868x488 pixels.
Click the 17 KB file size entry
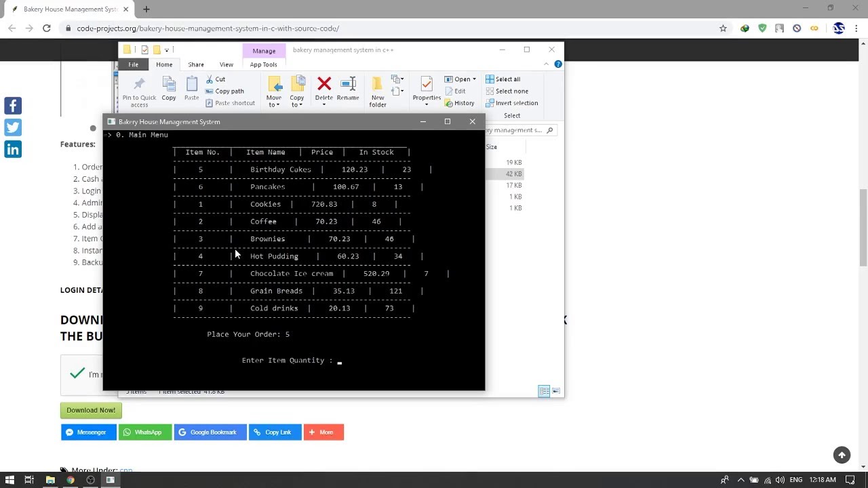[514, 185]
